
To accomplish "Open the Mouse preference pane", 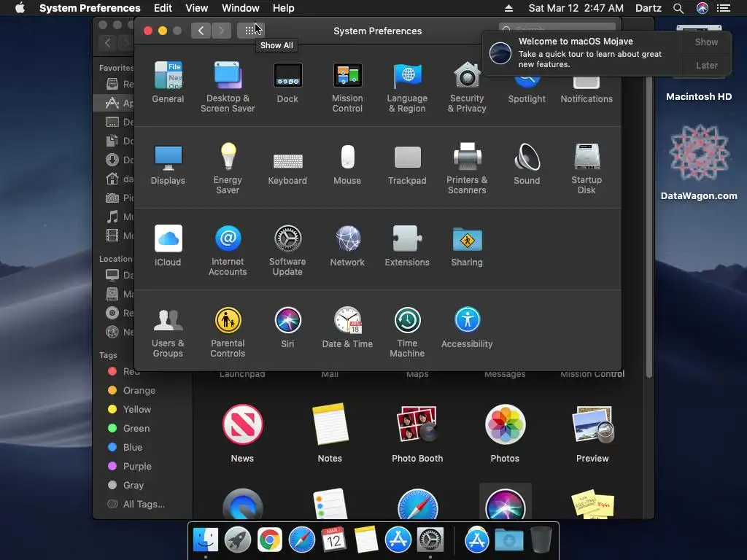I will click(x=347, y=164).
